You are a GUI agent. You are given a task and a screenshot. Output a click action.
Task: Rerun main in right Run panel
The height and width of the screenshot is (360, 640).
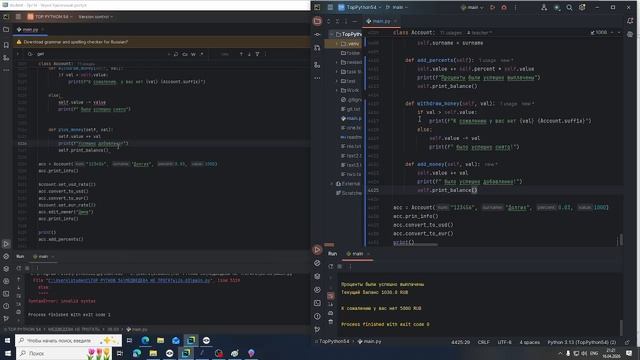pyautogui.click(x=331, y=267)
